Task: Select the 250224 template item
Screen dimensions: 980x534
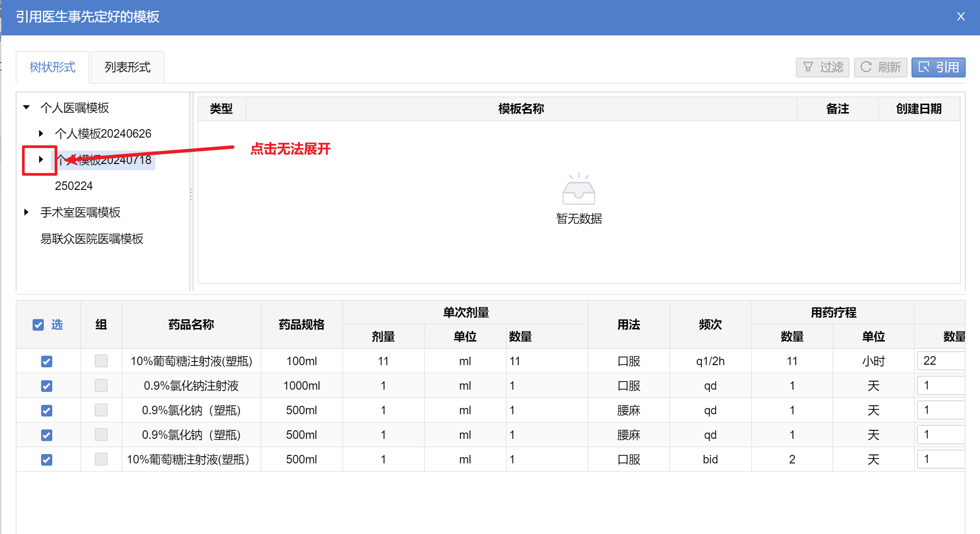Action: pos(74,186)
